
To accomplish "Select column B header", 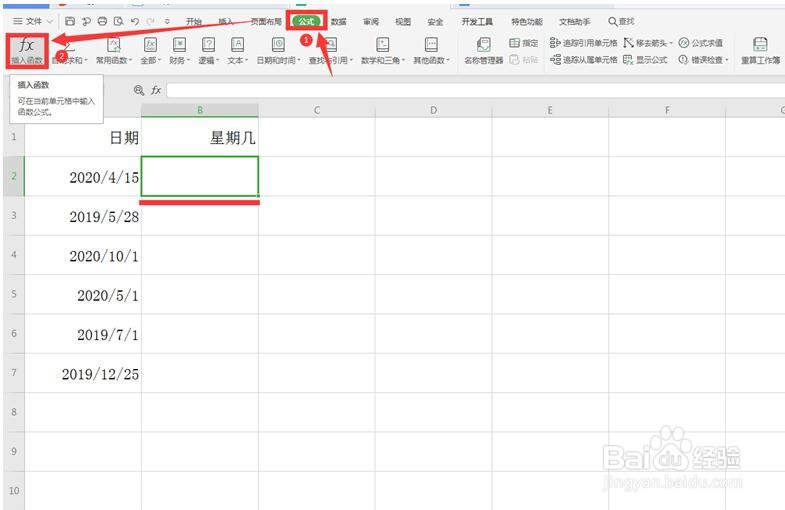I will (200, 110).
